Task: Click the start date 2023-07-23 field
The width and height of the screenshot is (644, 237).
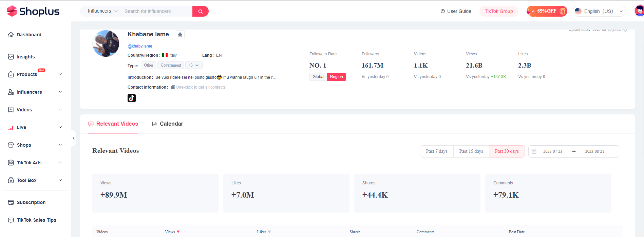Action: [x=553, y=151]
